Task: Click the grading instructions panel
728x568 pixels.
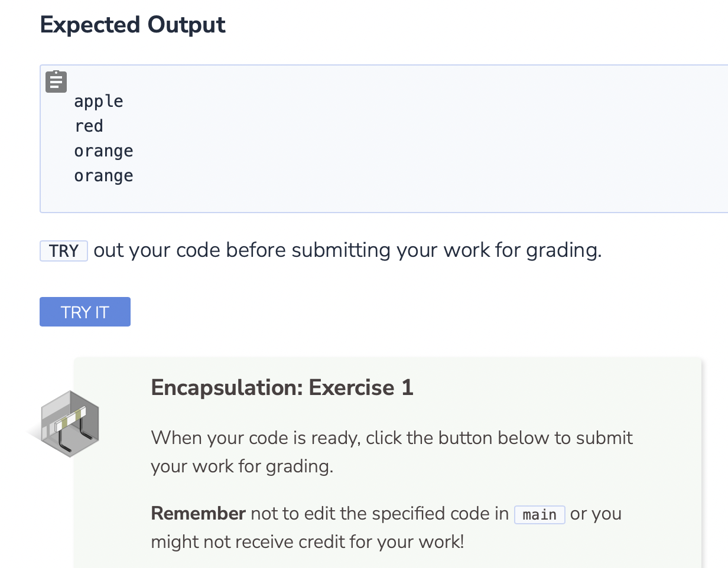Action: click(388, 461)
